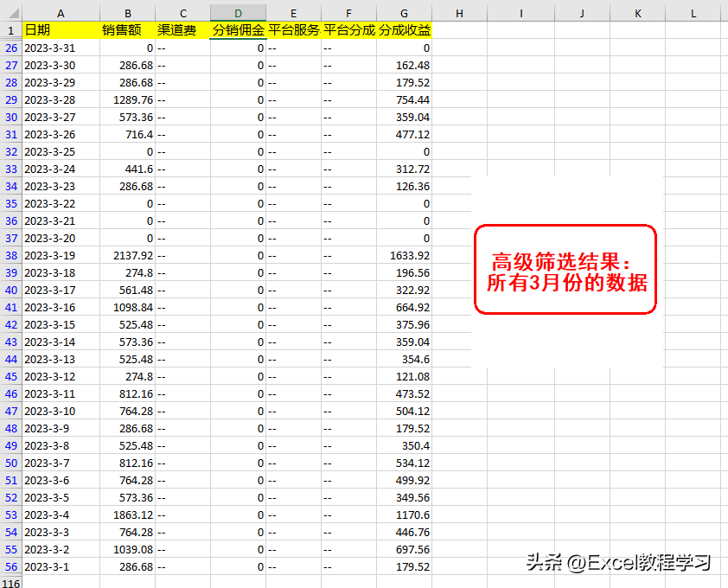The width and height of the screenshot is (728, 588).
Task: Select date cell 2023-3-1
Action: coord(61,566)
